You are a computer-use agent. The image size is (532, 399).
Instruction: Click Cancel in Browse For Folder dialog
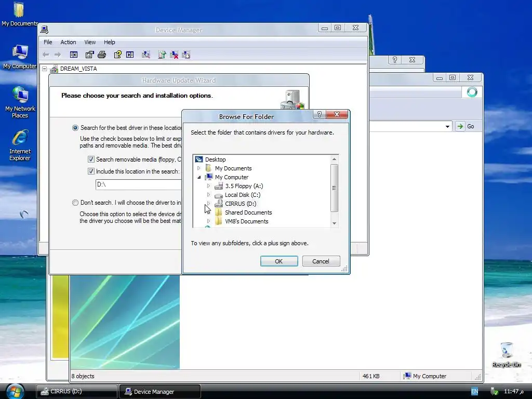[321, 261]
